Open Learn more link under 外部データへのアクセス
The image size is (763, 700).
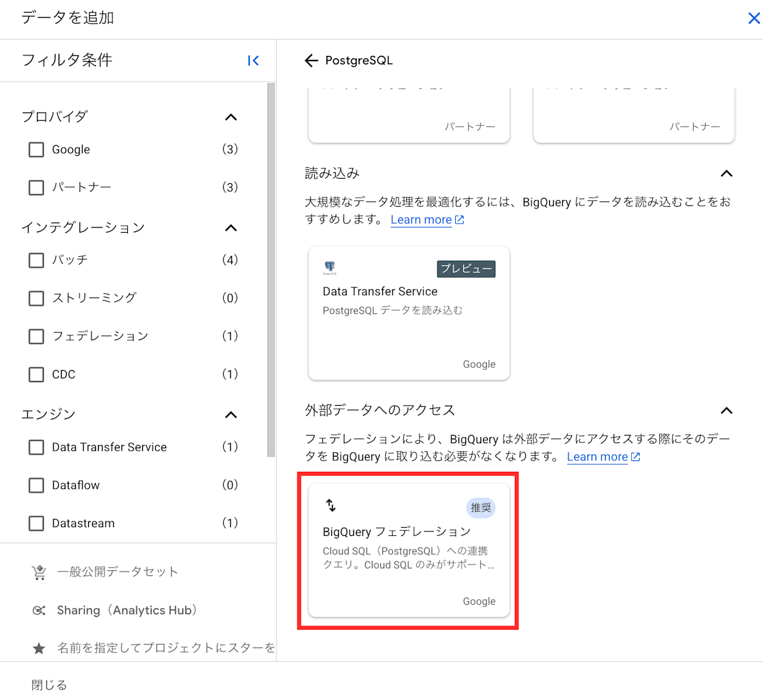(x=597, y=457)
